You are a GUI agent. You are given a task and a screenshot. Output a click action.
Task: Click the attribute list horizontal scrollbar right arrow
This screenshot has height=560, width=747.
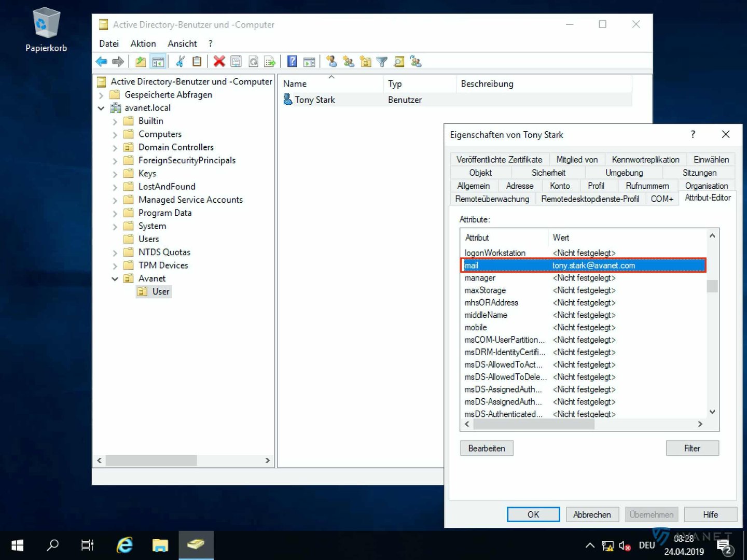(x=700, y=424)
